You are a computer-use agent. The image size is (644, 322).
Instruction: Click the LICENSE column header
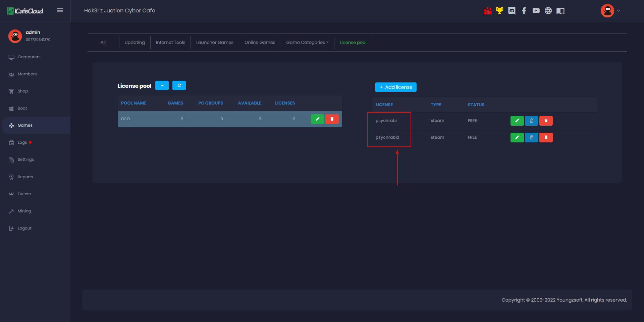pyautogui.click(x=384, y=105)
